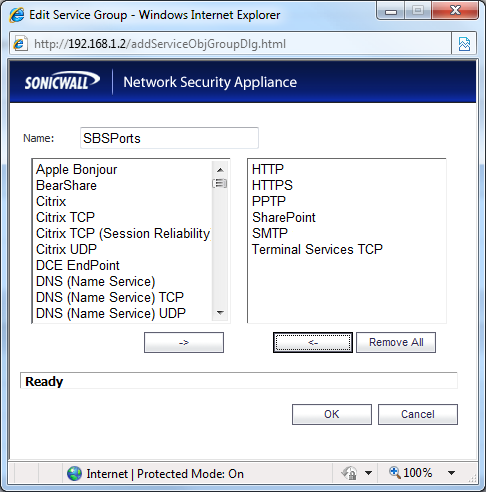Select DNS (Name Service) UDP entry
486x492 pixels.
pyautogui.click(x=111, y=313)
